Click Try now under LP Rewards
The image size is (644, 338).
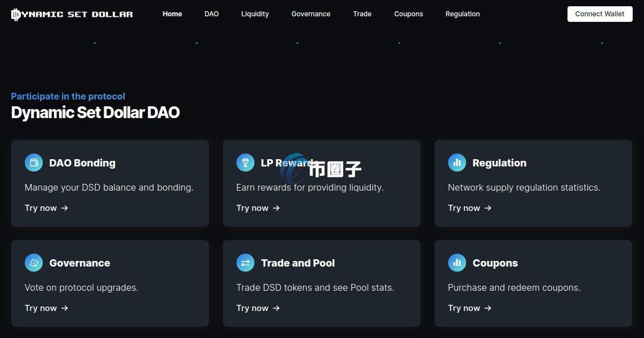pos(252,208)
